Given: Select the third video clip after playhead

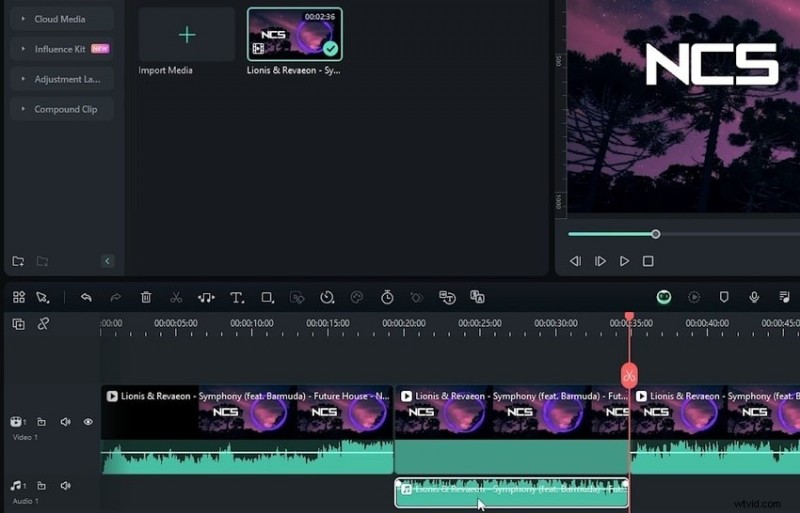Looking at the screenshot, I should coord(715,430).
